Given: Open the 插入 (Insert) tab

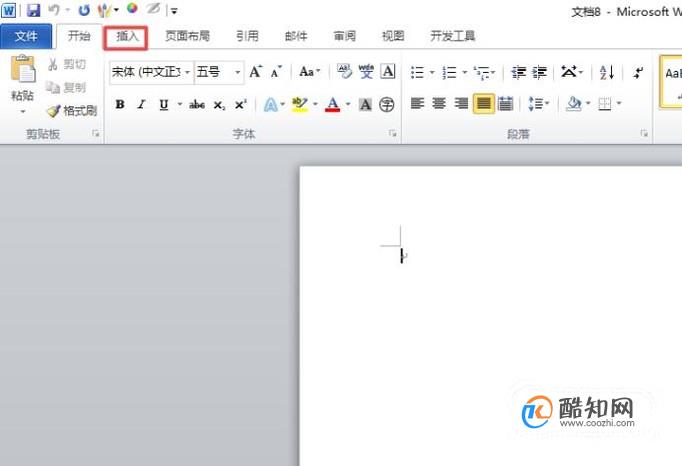Looking at the screenshot, I should click(x=127, y=37).
